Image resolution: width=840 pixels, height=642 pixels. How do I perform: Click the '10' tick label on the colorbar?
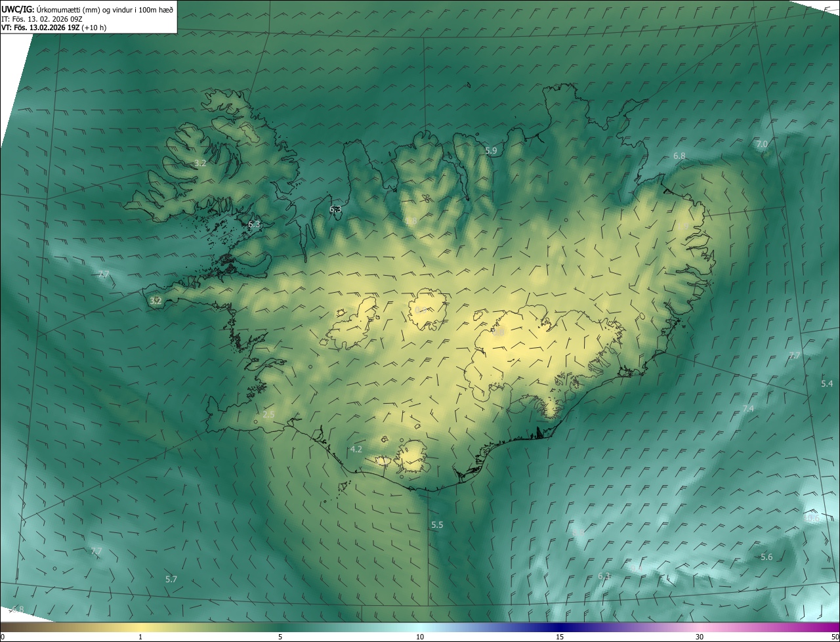tap(420, 637)
